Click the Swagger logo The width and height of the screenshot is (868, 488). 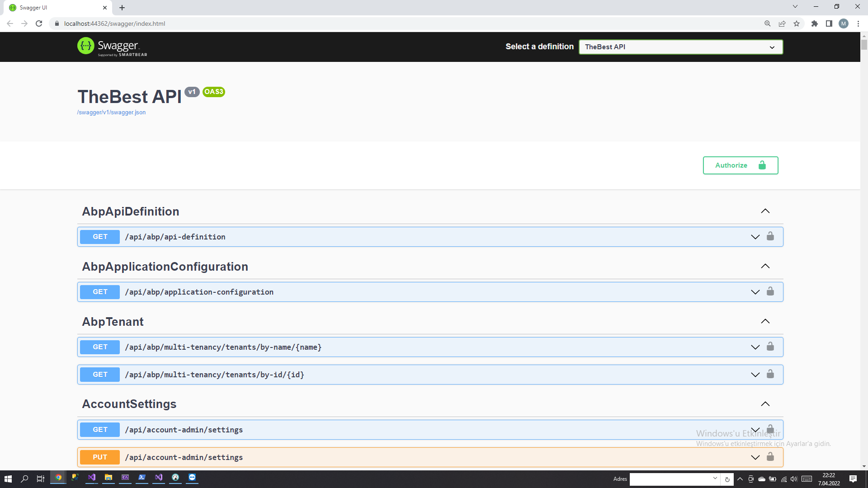pyautogui.click(x=112, y=47)
